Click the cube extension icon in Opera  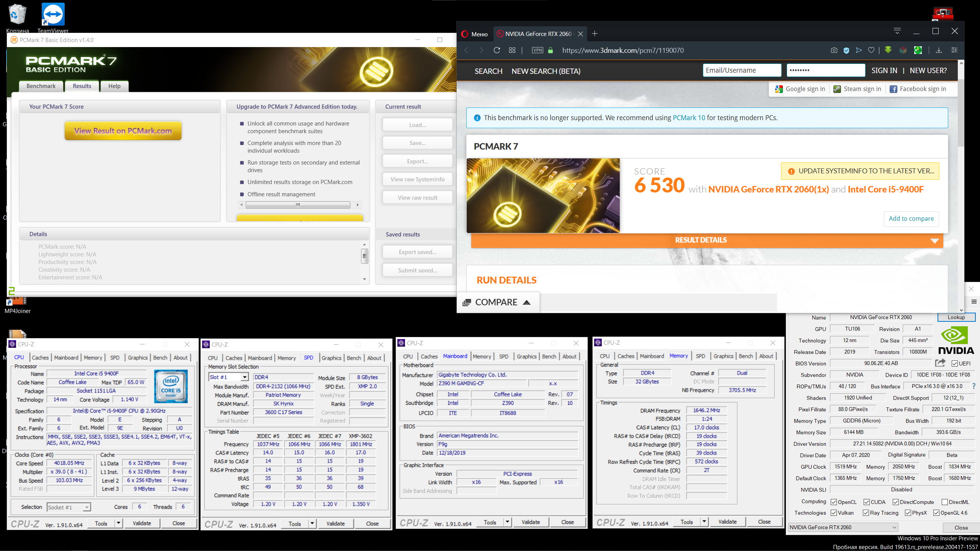pyautogui.click(x=903, y=50)
